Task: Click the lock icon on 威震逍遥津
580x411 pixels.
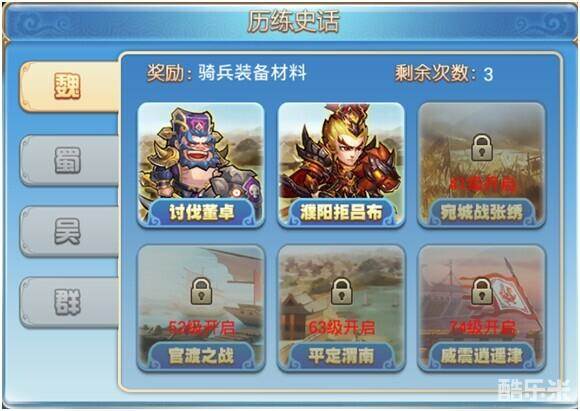Action: 482,291
